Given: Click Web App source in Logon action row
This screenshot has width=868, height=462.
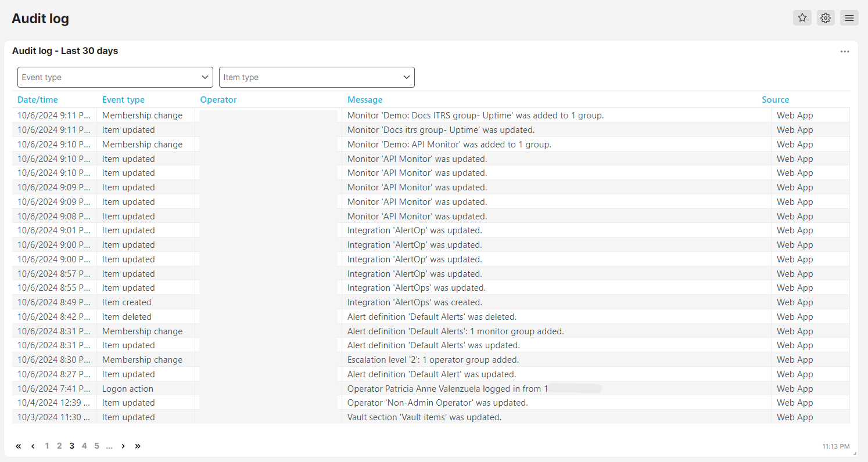Looking at the screenshot, I should tap(795, 389).
